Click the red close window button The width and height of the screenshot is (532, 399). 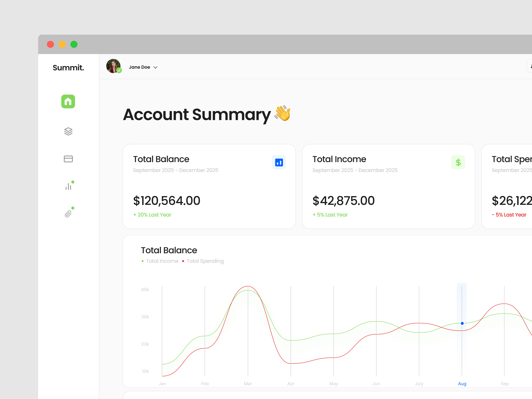point(50,44)
